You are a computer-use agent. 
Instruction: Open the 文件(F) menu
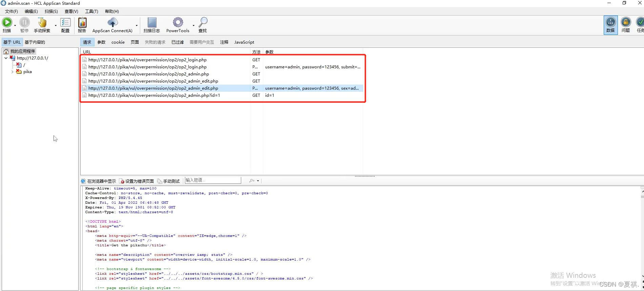click(12, 11)
